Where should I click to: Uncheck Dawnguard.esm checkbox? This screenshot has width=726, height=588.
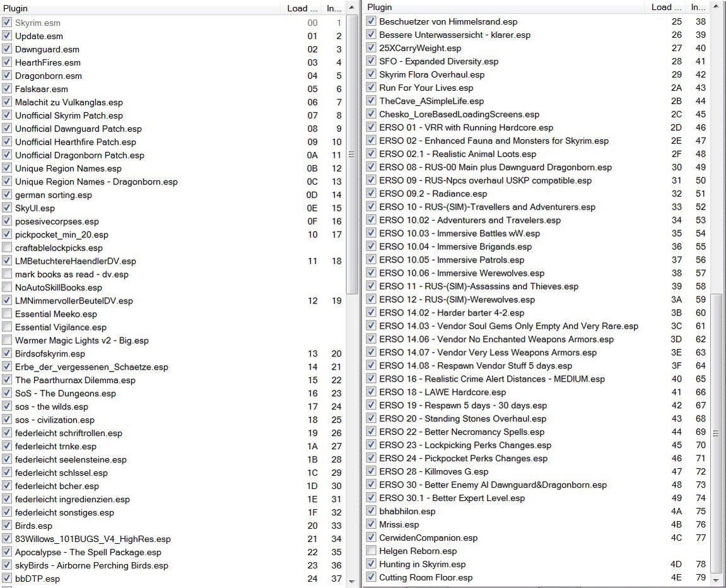[x=7, y=49]
